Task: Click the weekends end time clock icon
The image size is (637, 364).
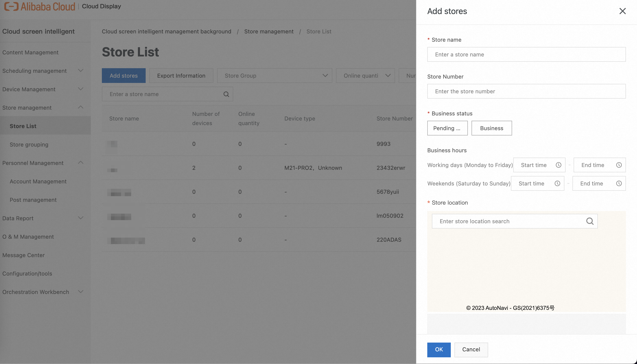Action: (619, 184)
